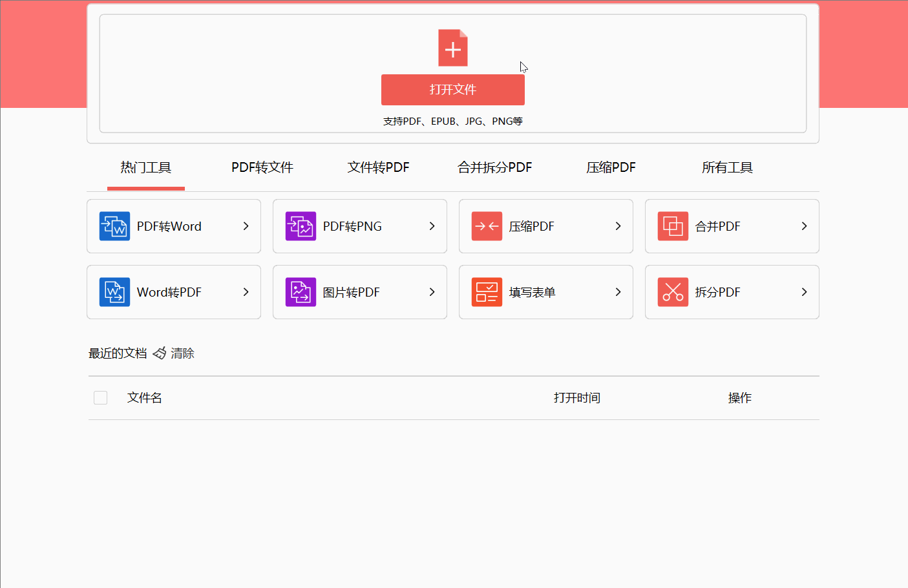Click the 支持PDF、EPUB、JPG、PNG等 hint text
Viewport: 908px width, 588px height.
(453, 121)
